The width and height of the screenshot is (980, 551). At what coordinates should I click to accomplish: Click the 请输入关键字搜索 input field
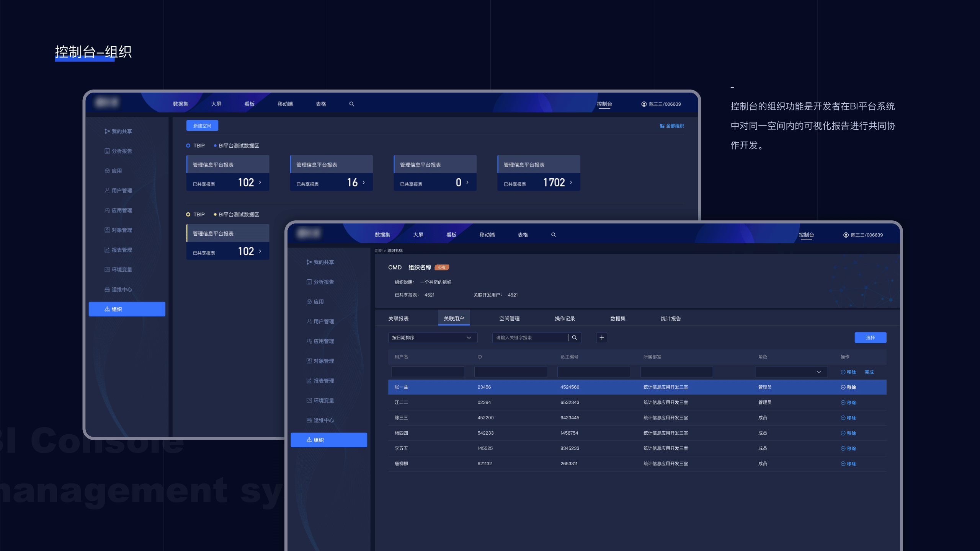coord(529,337)
